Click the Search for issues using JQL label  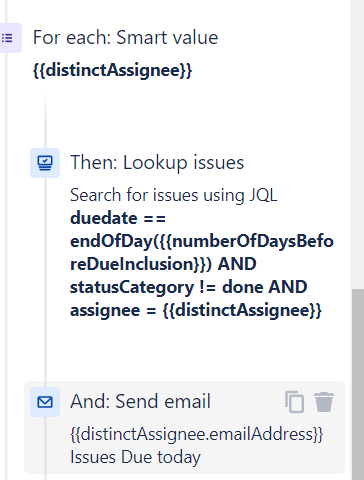174,195
